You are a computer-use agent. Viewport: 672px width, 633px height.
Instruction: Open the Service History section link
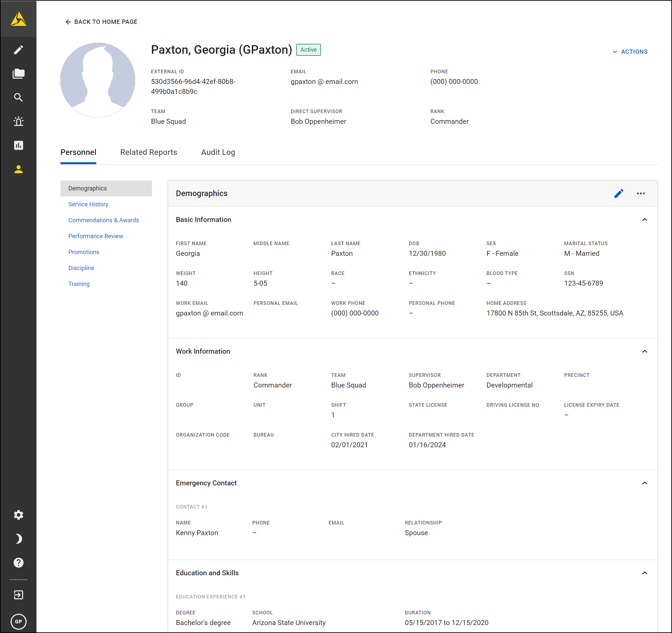click(88, 204)
